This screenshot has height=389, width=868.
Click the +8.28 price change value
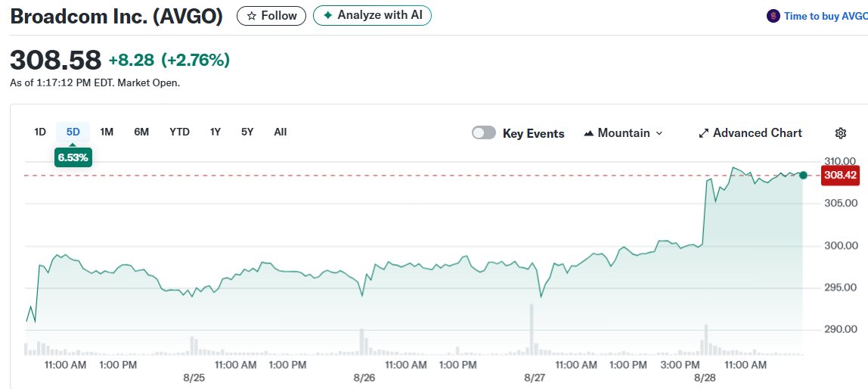coord(132,60)
